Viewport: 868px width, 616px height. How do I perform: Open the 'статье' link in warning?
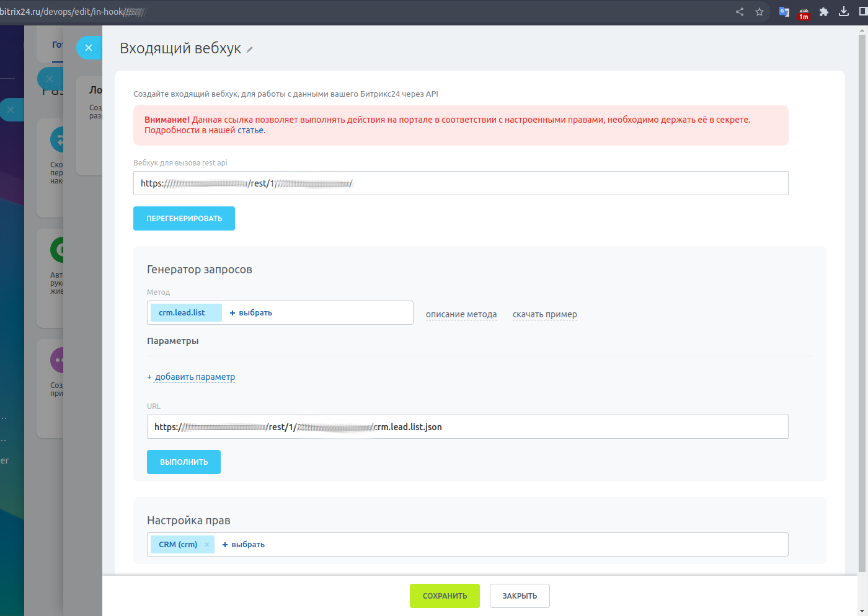(x=250, y=130)
